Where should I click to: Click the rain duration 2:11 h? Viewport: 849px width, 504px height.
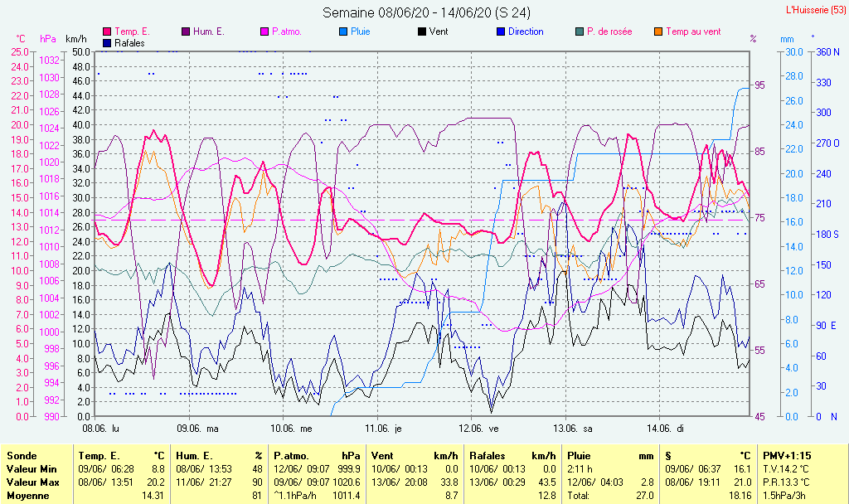(x=580, y=469)
